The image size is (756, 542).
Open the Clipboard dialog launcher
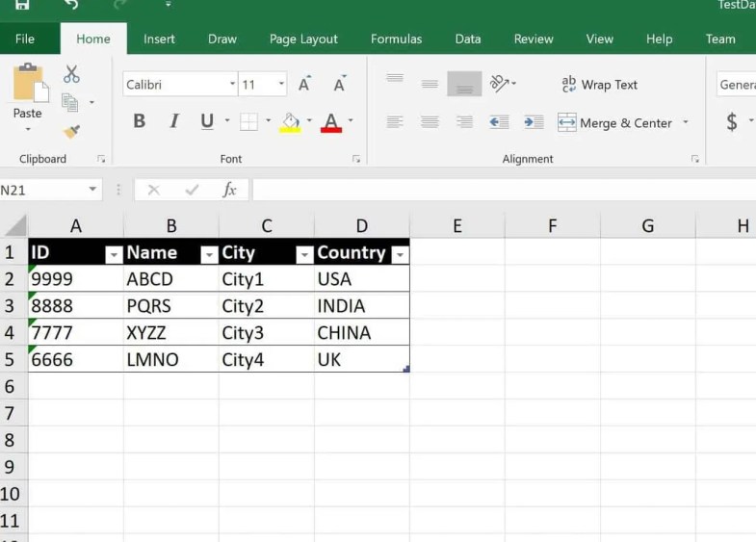tap(101, 159)
